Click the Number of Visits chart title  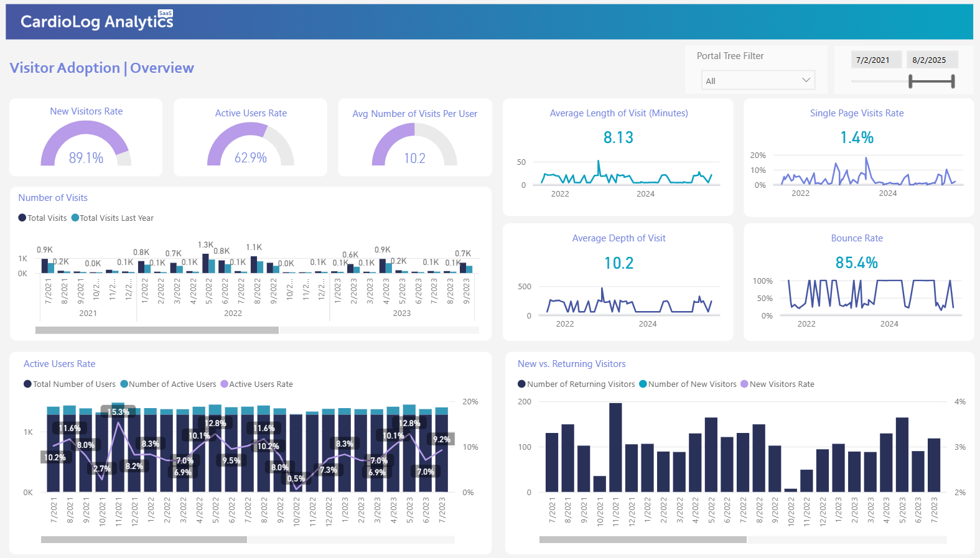point(53,198)
